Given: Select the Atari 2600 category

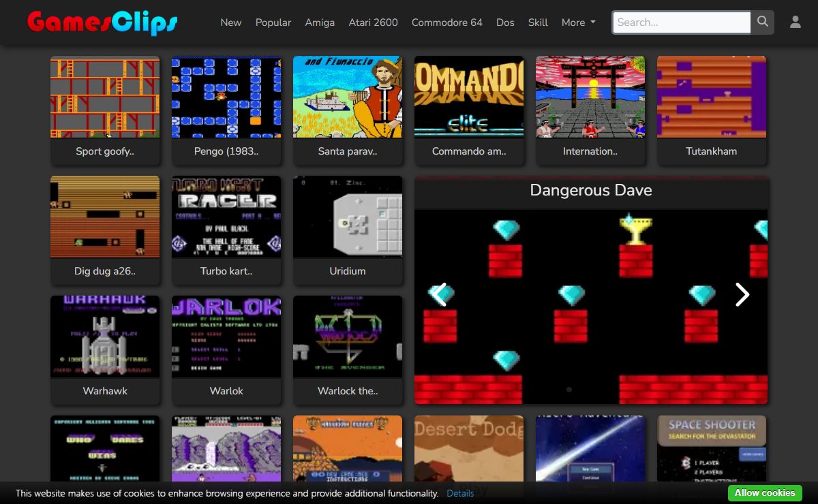Looking at the screenshot, I should [x=374, y=22].
